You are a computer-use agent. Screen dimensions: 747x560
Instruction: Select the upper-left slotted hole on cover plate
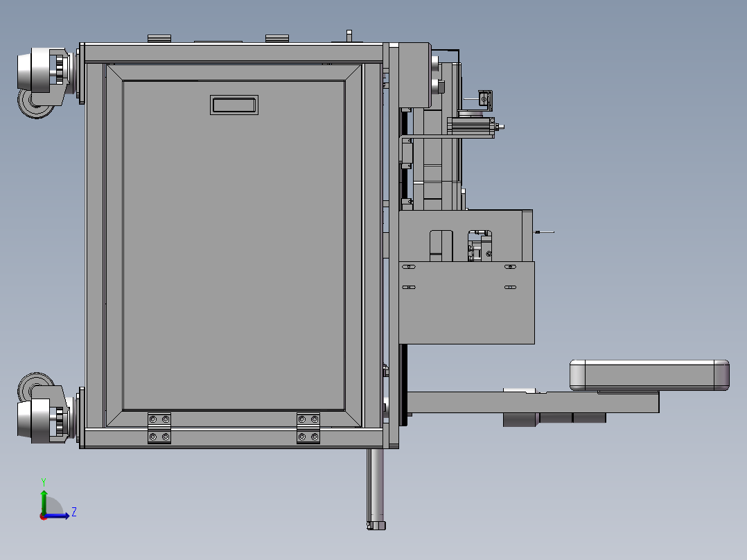click(x=409, y=267)
